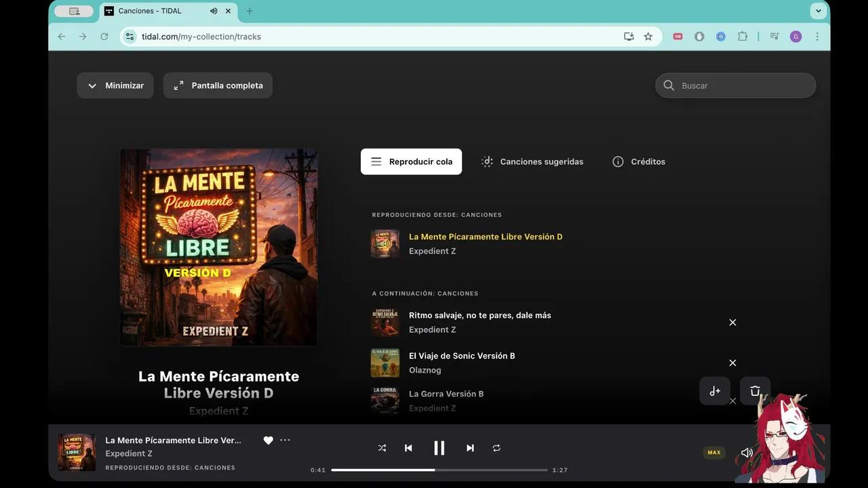Click El Viaje de Sonic Versión B thumbnail
The width and height of the screenshot is (868, 488).
(x=385, y=363)
